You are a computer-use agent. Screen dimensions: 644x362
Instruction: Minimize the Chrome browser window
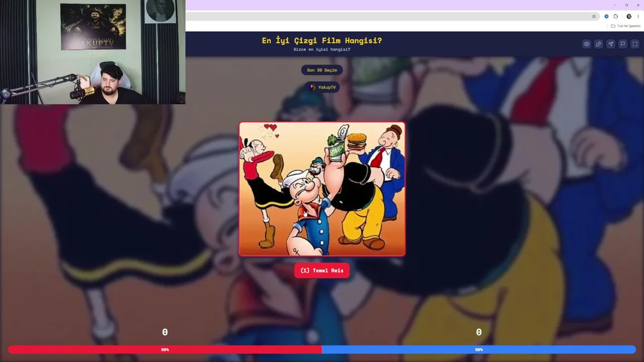[x=615, y=5]
